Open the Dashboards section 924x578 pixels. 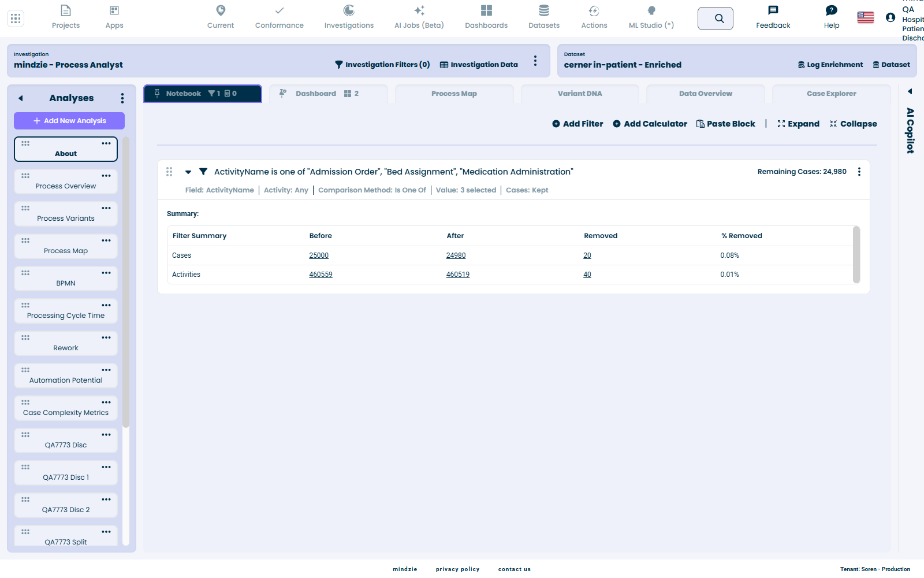tap(486, 17)
